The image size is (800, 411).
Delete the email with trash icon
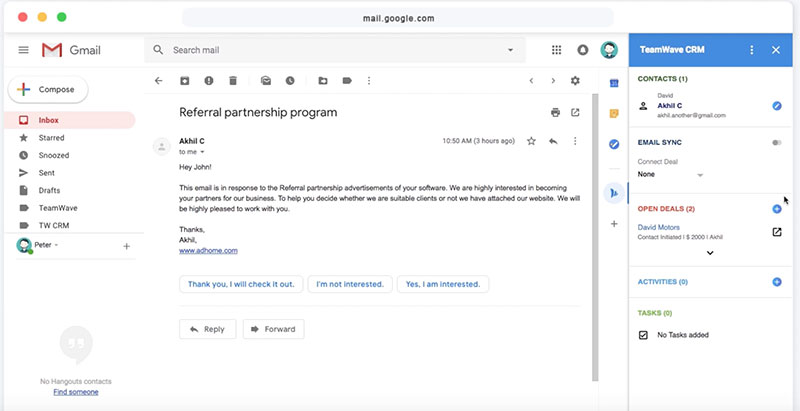(x=233, y=81)
